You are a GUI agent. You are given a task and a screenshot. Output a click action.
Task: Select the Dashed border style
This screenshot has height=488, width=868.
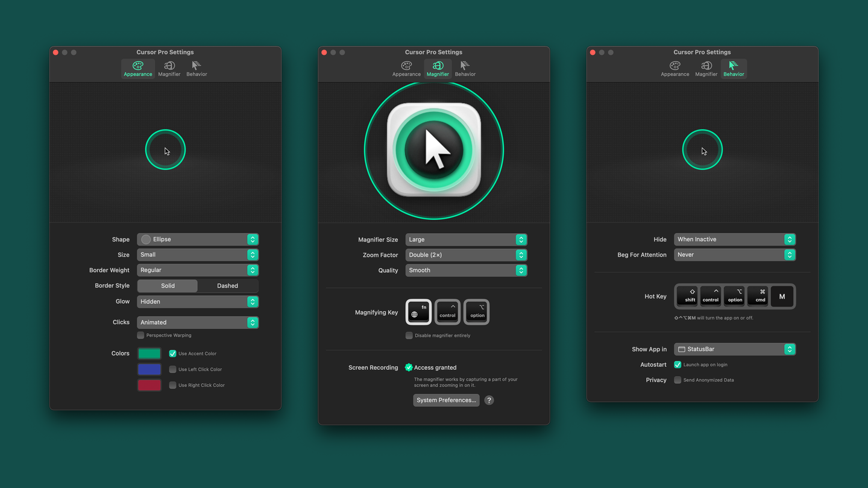[x=227, y=286]
